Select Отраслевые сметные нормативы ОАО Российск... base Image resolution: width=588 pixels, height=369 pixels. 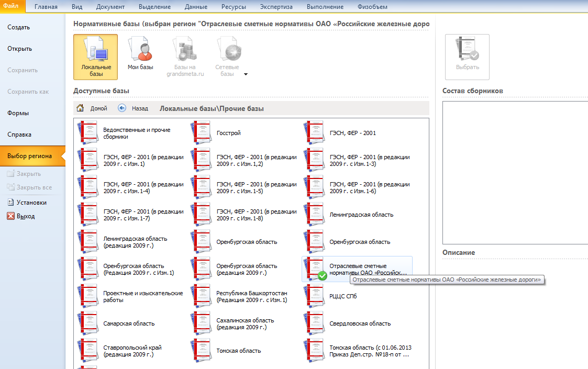click(357, 269)
